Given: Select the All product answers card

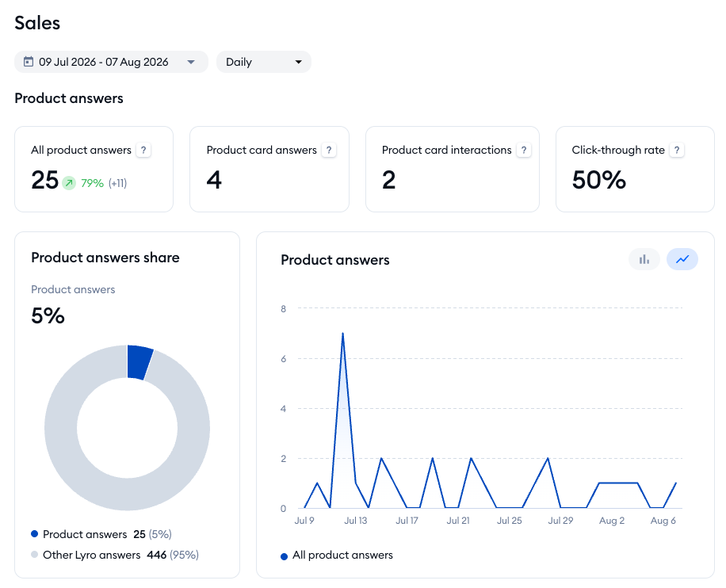Looking at the screenshot, I should coord(94,169).
